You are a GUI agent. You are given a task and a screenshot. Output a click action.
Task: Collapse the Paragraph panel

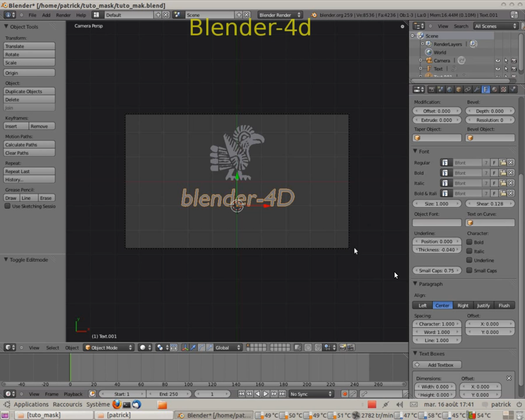(415, 283)
